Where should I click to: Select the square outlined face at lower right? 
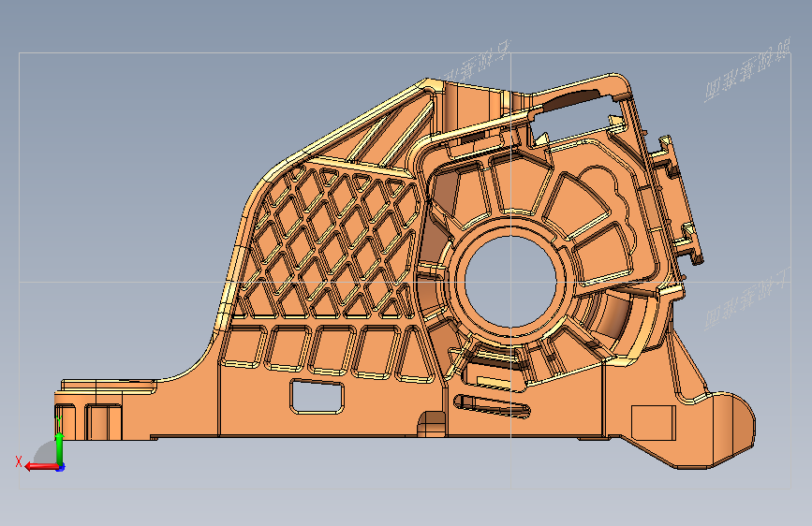coord(653,422)
